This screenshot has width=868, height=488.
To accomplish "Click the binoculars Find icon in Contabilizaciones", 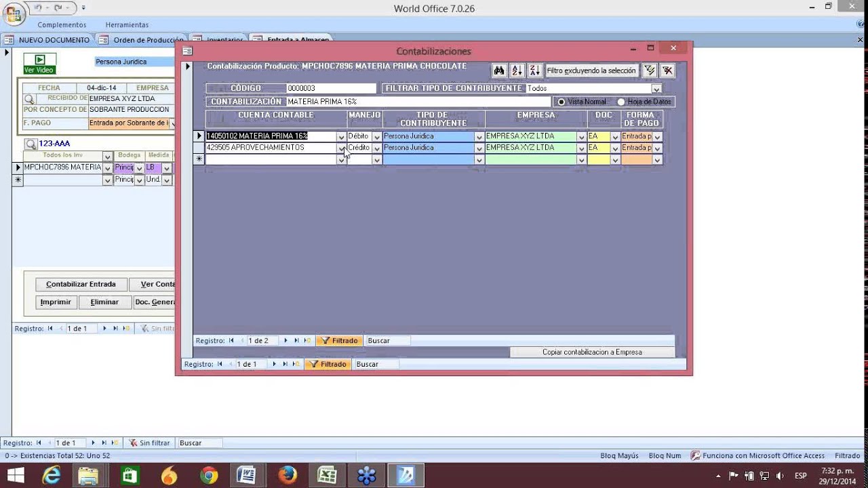I will [499, 70].
